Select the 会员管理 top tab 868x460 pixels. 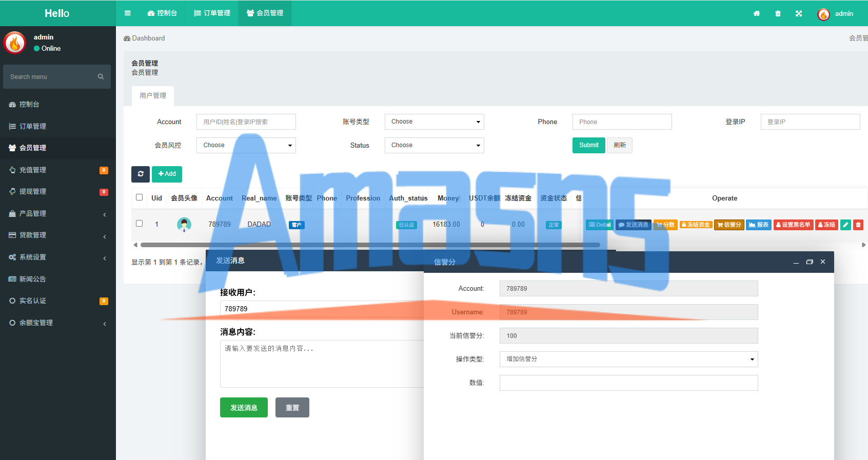[x=265, y=13]
